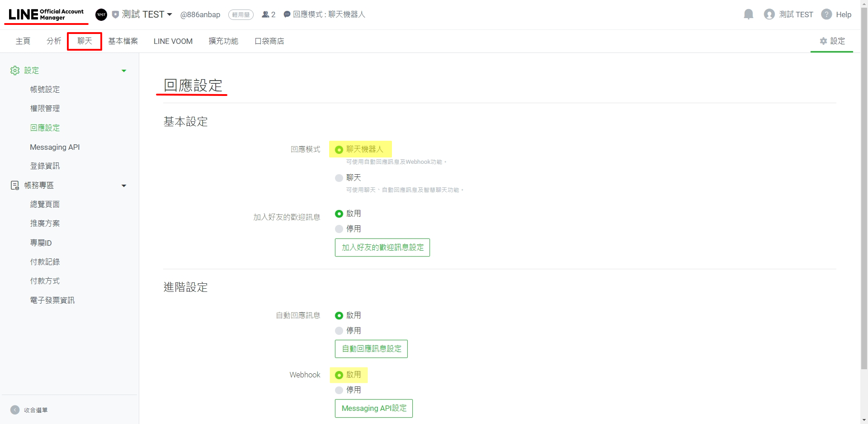Click the black TEST account avatar
868x424 pixels.
click(101, 14)
